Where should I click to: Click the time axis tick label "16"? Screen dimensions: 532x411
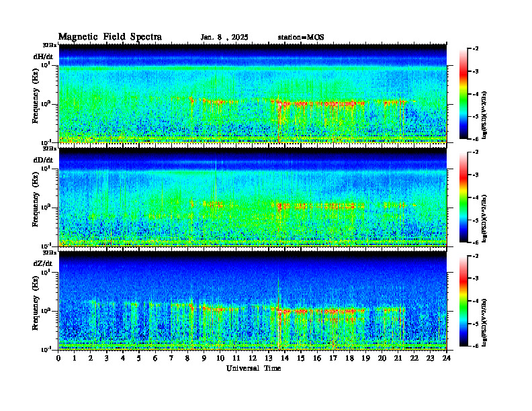pos(317,359)
